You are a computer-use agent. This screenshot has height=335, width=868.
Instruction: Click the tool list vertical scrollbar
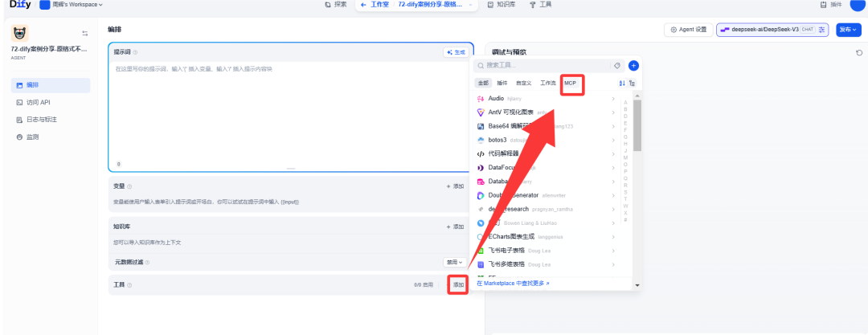coord(637,125)
